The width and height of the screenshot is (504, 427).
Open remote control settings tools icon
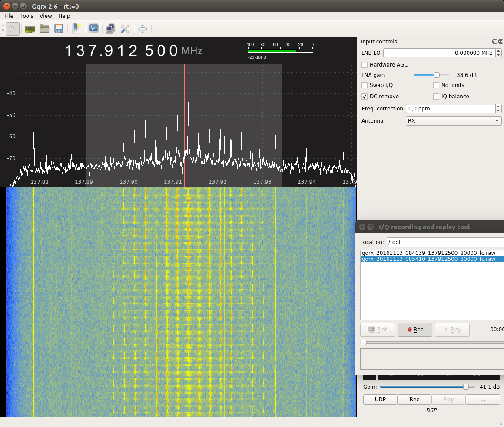tap(125, 29)
